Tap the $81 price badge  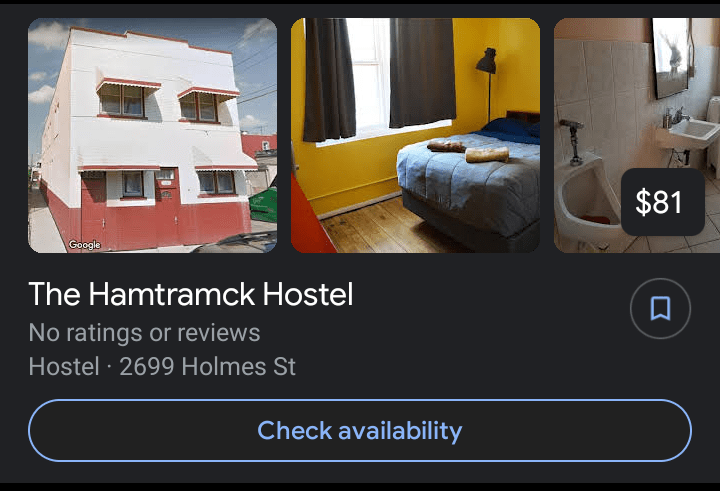[x=663, y=202]
